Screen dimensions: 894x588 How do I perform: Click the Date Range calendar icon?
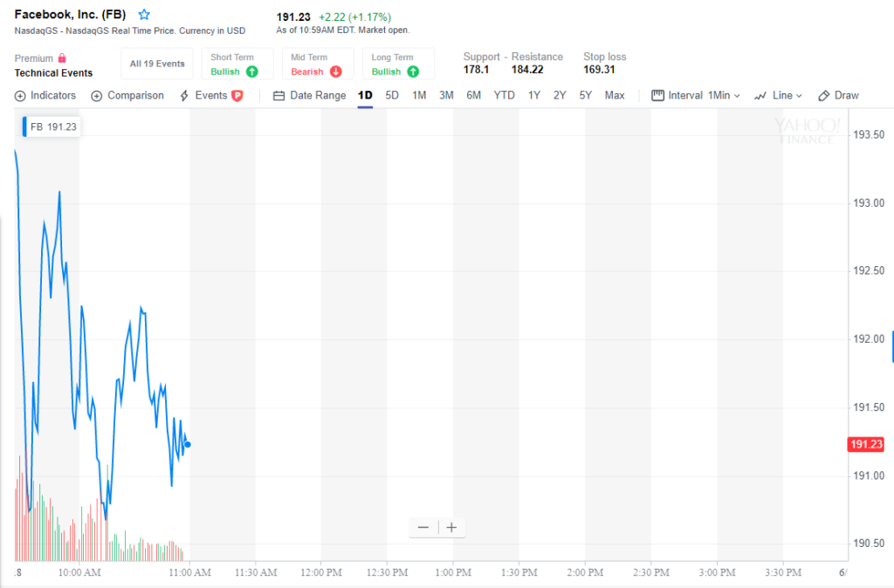(x=279, y=96)
